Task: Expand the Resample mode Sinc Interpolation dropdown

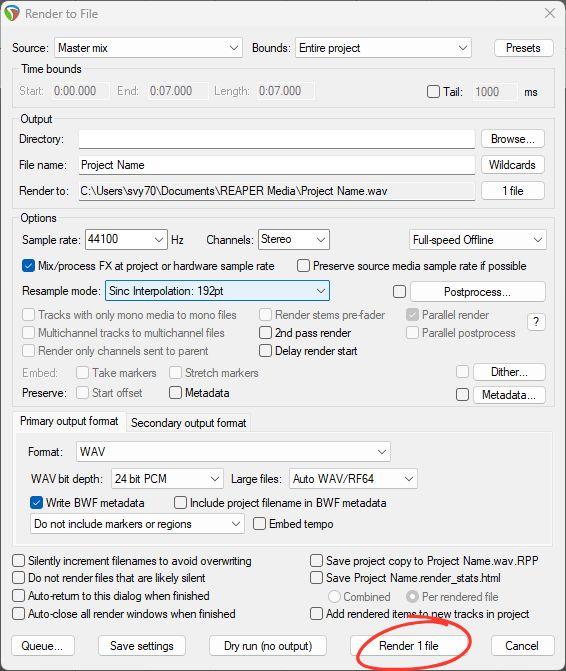Action: pyautogui.click(x=217, y=291)
